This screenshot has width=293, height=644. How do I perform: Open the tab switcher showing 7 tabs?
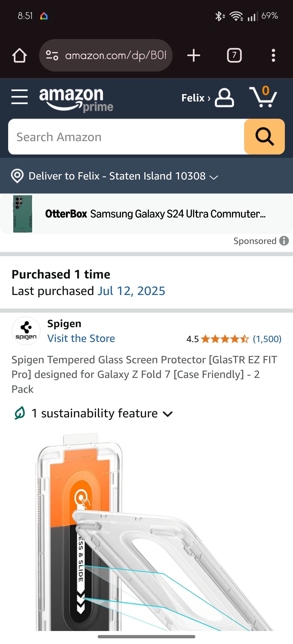pos(234,55)
